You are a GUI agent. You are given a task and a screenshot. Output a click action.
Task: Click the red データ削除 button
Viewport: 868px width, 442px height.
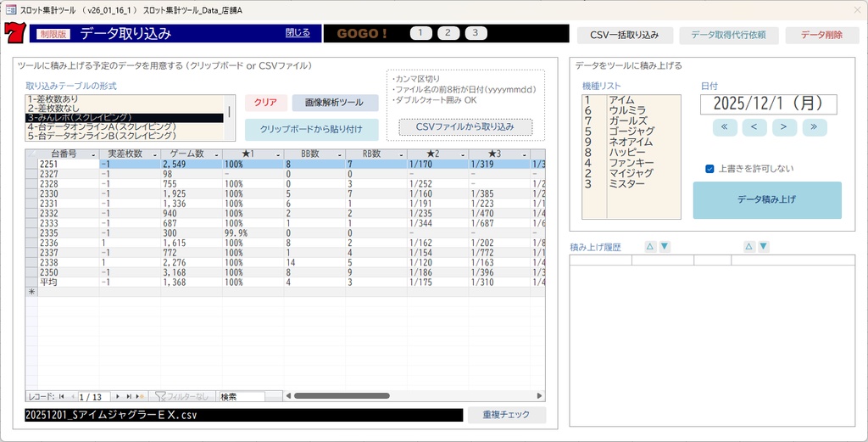coord(822,35)
